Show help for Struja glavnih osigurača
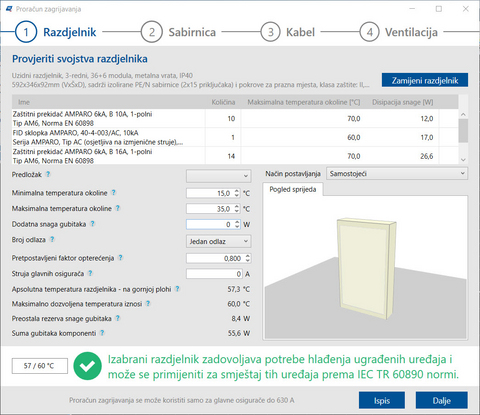This screenshot has height=415, width=480. point(90,273)
